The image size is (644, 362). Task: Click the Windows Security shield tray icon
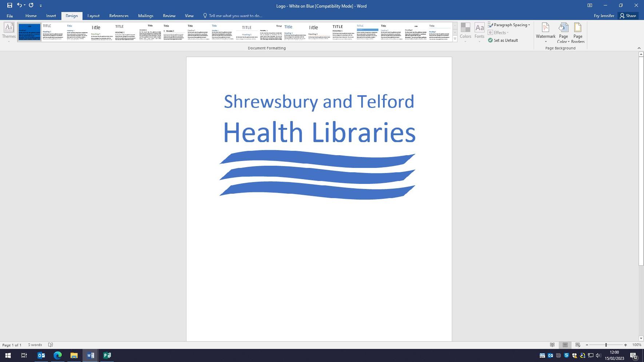[575, 355]
